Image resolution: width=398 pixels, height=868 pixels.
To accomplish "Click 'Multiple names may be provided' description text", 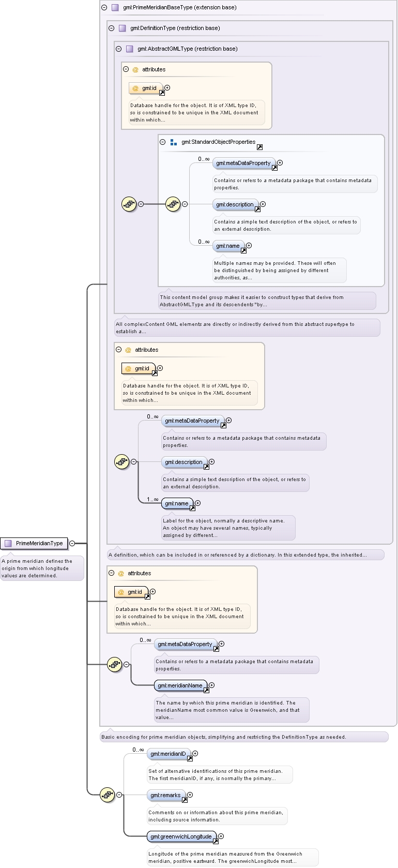I will [279, 270].
